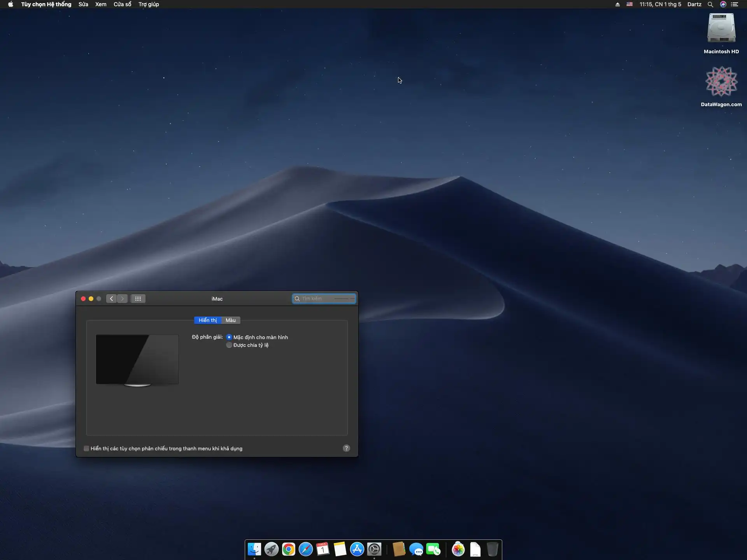747x560 pixels.
Task: Click the Tìm kiếm search field
Action: click(327, 299)
